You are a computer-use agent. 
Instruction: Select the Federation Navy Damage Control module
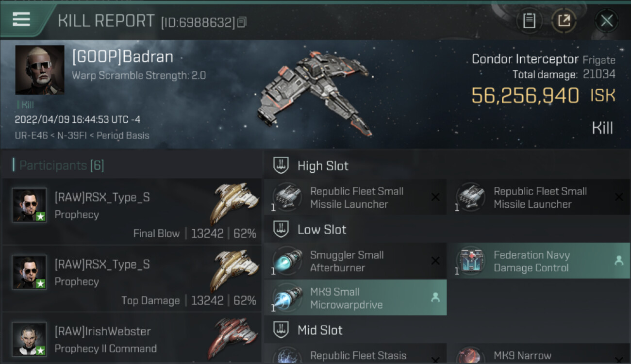(538, 261)
